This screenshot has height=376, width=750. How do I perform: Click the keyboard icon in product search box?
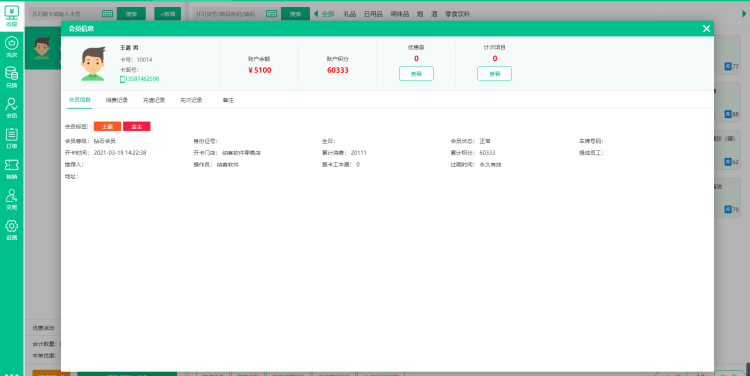[271, 14]
